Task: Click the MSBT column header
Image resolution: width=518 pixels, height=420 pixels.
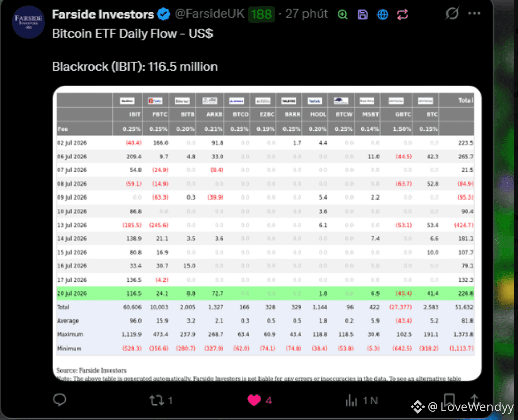Action: [370, 114]
